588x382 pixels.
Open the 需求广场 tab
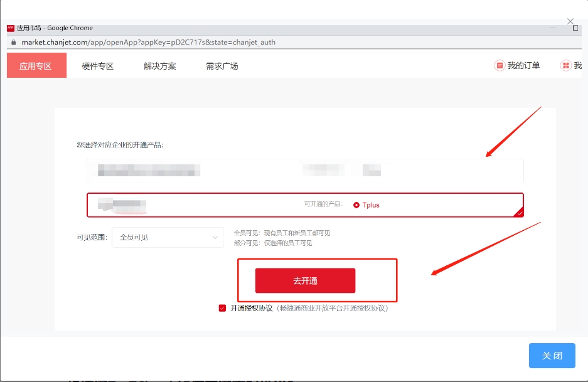pyautogui.click(x=222, y=66)
